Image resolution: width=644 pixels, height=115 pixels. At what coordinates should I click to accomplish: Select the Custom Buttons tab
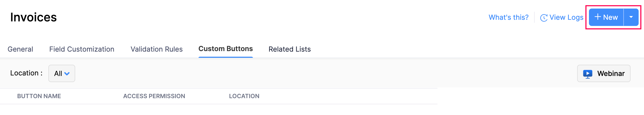tap(226, 49)
